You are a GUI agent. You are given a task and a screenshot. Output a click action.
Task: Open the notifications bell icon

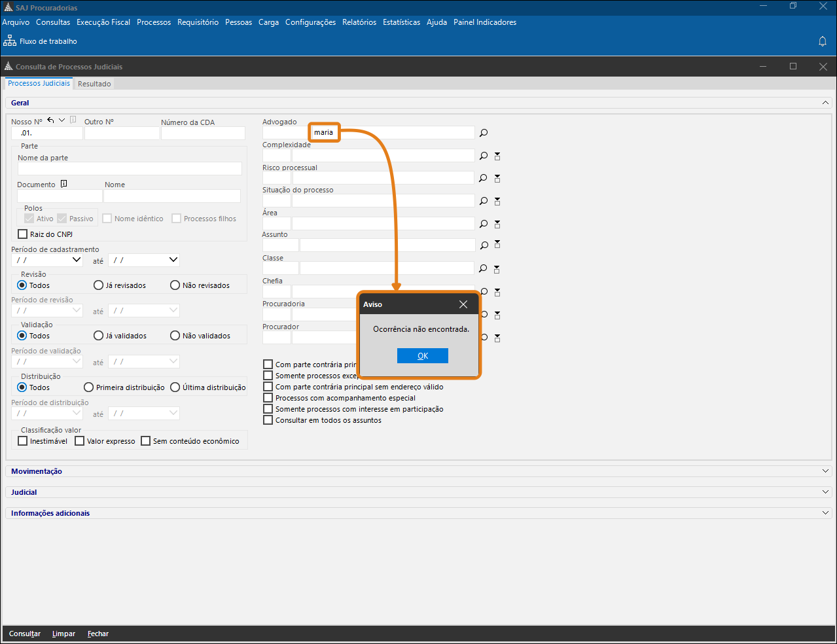823,41
